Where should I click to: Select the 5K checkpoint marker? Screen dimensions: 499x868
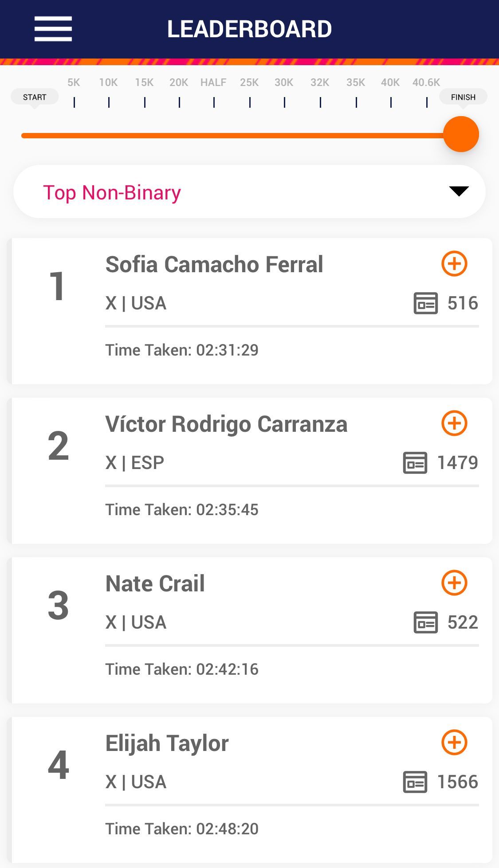[x=74, y=92]
